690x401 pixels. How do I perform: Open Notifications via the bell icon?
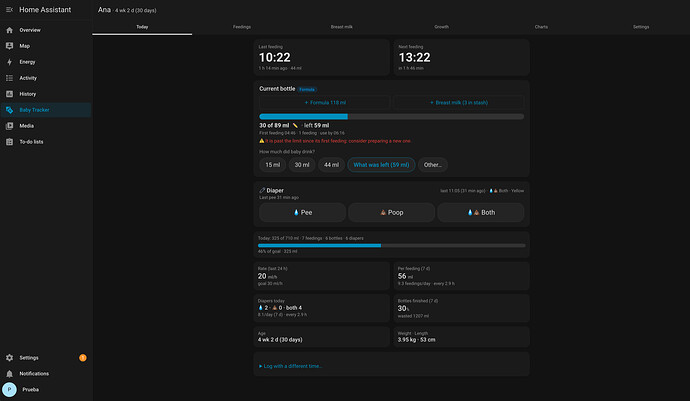point(9,374)
